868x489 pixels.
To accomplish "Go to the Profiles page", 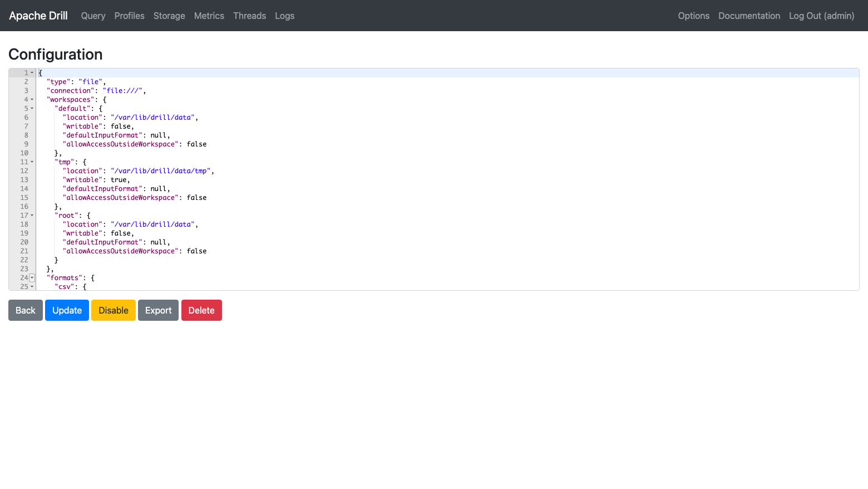I will [129, 16].
